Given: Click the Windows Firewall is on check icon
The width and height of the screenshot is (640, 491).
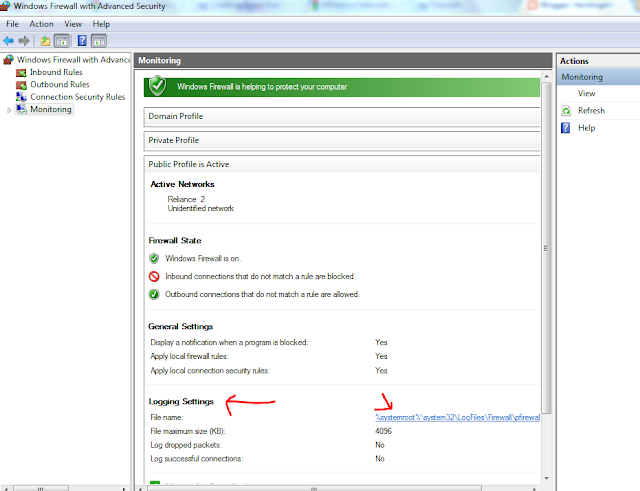Looking at the screenshot, I should [x=154, y=258].
